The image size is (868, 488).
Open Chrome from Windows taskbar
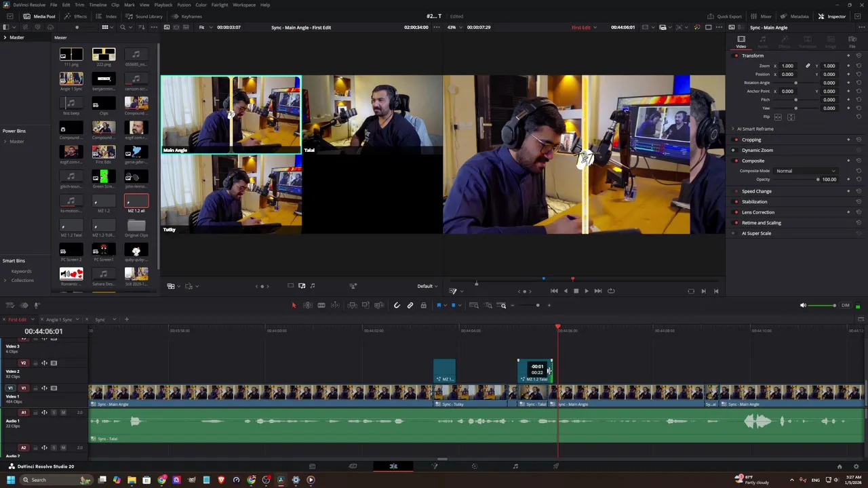[x=162, y=480]
